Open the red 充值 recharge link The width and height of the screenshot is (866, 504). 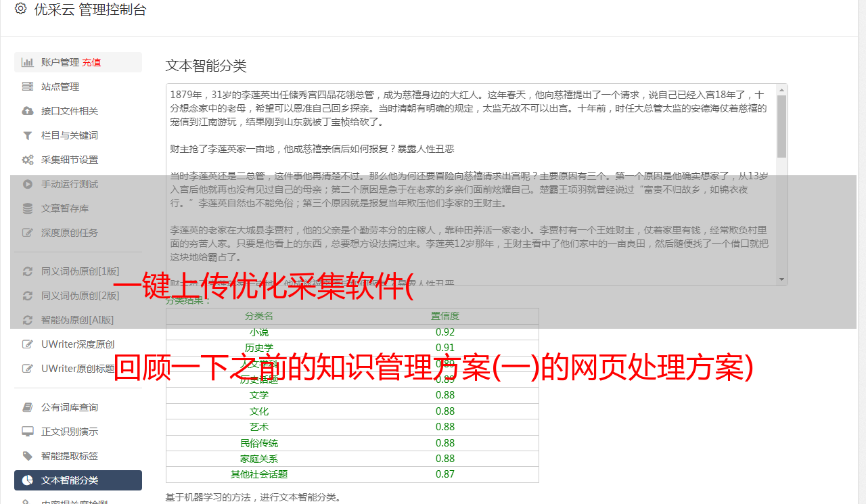91,62
